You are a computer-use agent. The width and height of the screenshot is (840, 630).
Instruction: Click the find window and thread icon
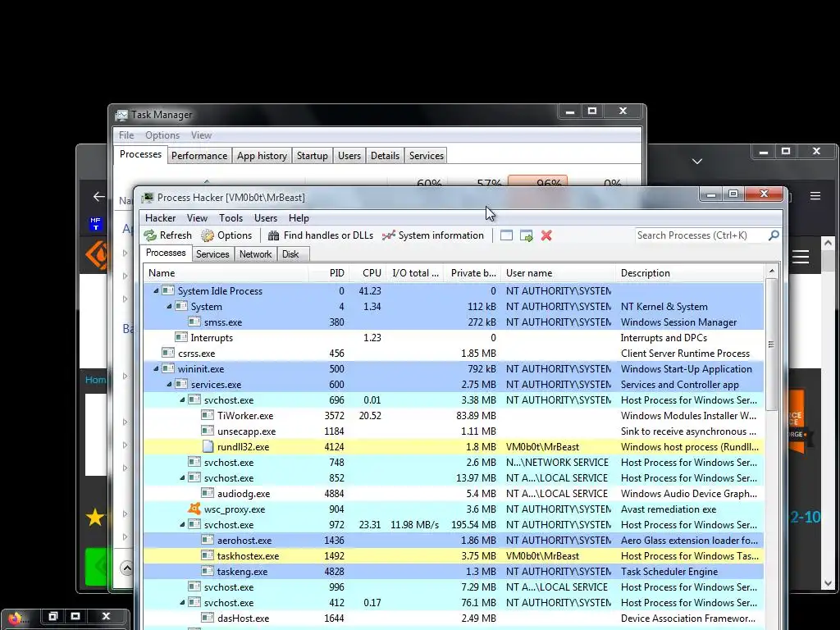(527, 235)
